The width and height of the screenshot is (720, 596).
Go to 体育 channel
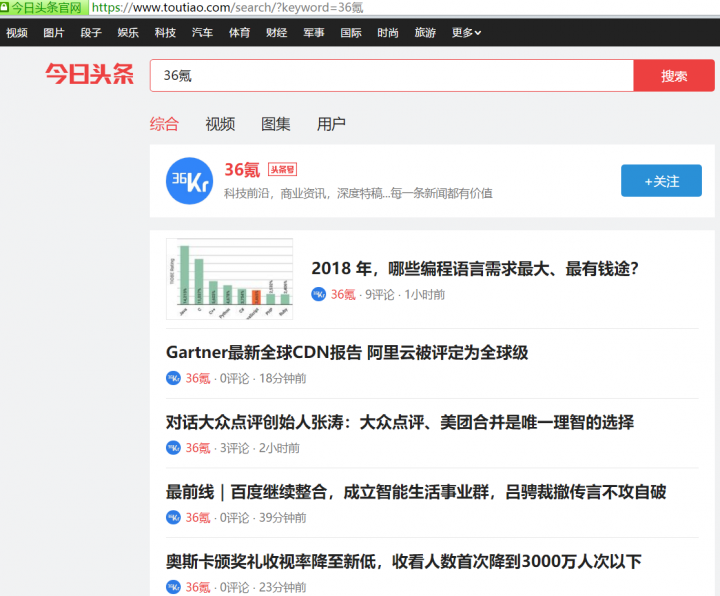click(x=239, y=33)
